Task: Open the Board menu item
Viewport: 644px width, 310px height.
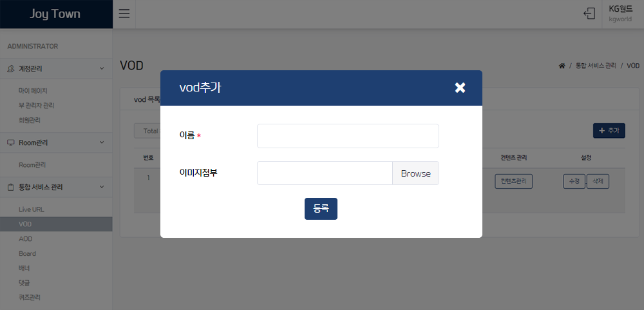Action: [27, 254]
